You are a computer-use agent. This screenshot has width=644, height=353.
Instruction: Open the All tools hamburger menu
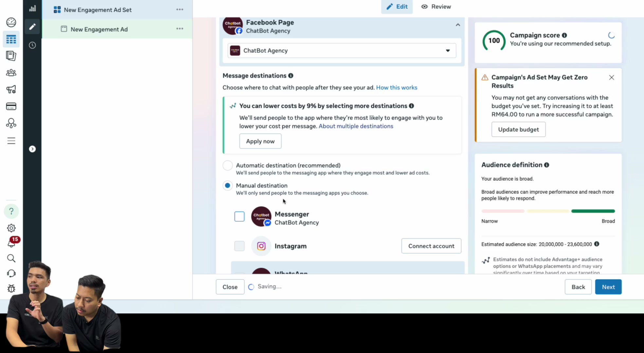11,141
